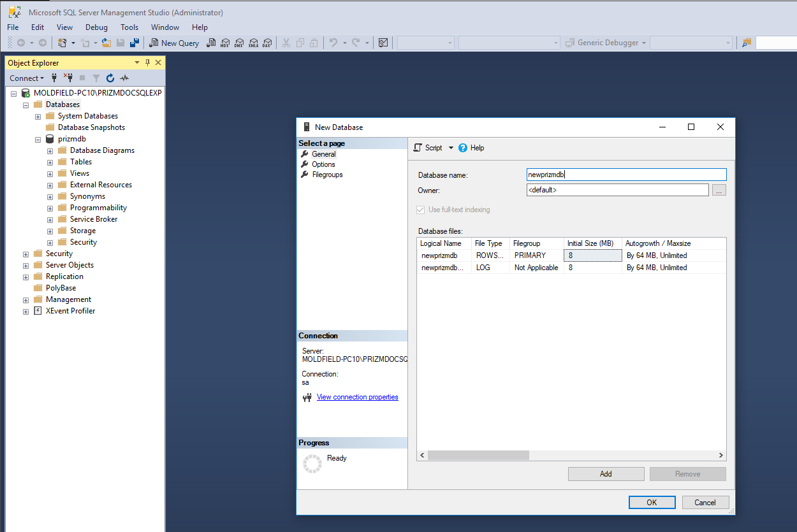The width and height of the screenshot is (797, 532).
Task: Click OK to create the database
Action: [652, 503]
